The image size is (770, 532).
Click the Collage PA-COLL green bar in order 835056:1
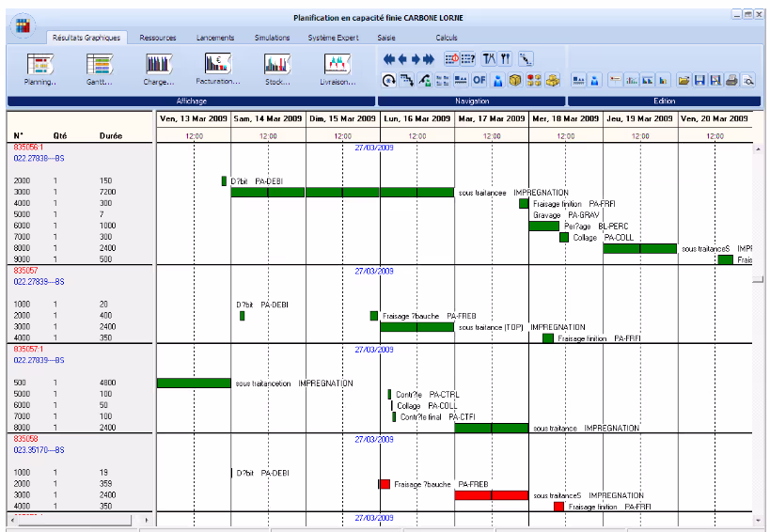564,238
